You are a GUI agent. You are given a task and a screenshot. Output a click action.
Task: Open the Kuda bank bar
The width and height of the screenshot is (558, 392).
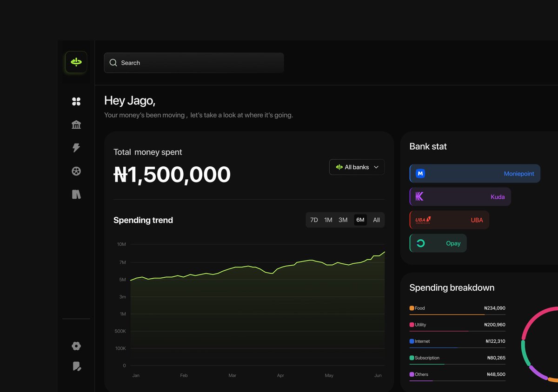tap(460, 197)
